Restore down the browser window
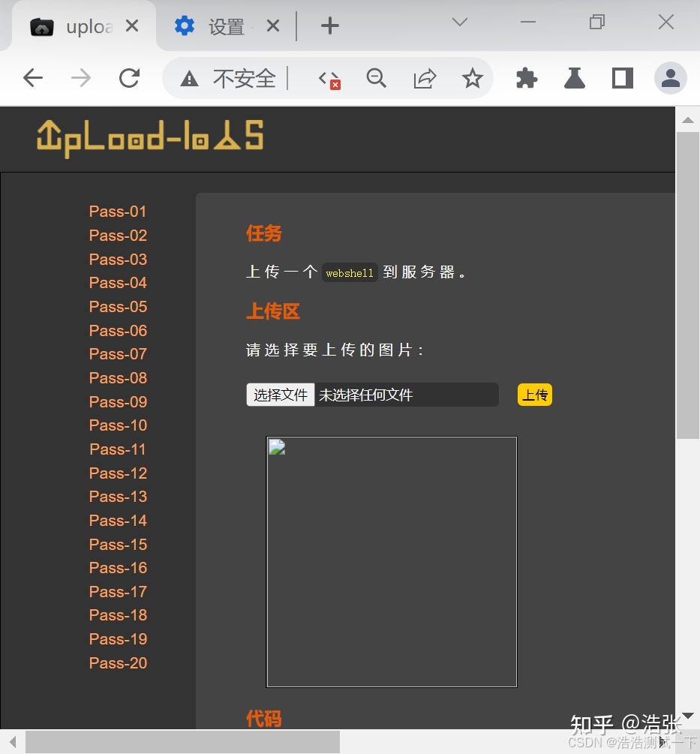This screenshot has width=700, height=754. click(596, 22)
